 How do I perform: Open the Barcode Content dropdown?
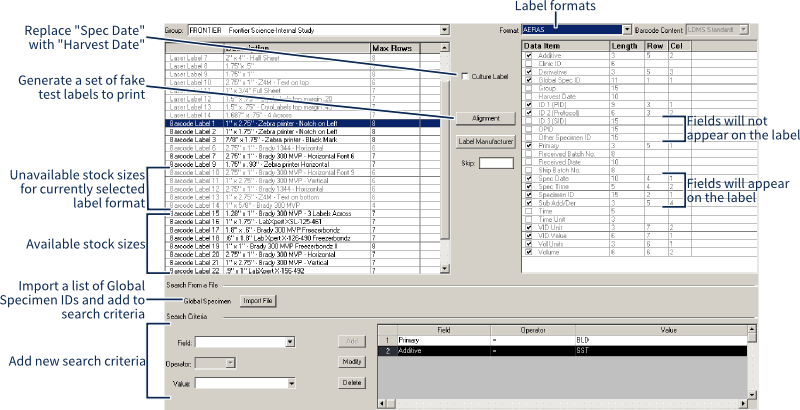(744, 30)
